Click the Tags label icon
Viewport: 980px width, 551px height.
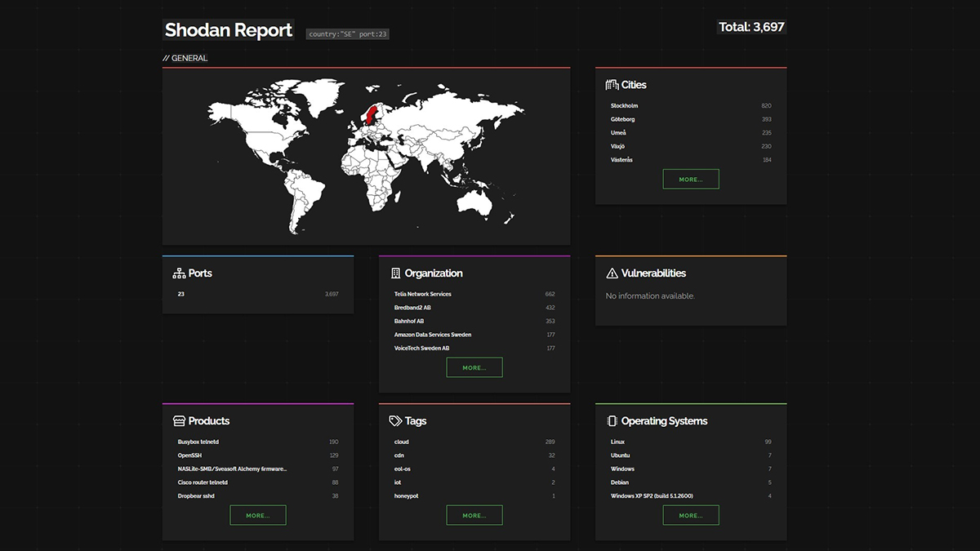[395, 421]
